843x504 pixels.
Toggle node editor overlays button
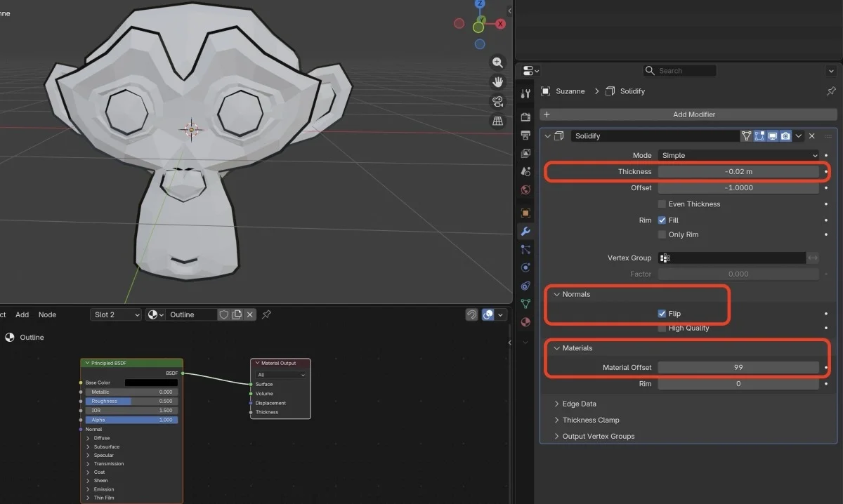pos(488,314)
